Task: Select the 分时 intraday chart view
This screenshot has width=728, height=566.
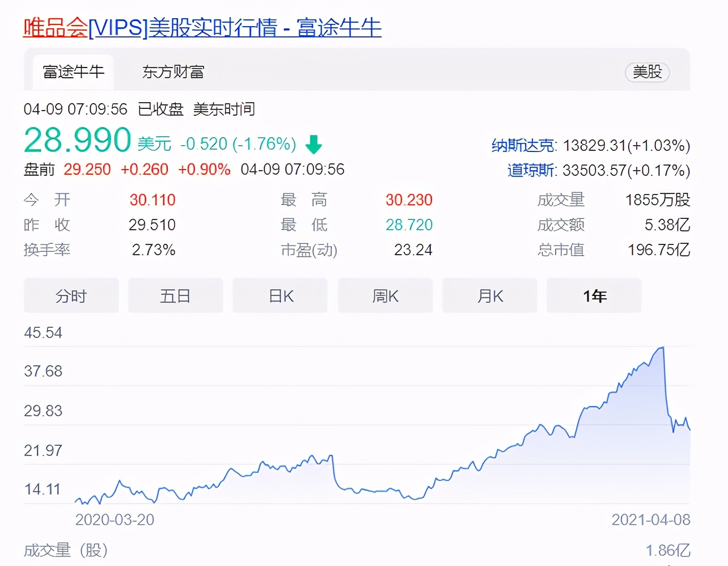Action: tap(71, 295)
